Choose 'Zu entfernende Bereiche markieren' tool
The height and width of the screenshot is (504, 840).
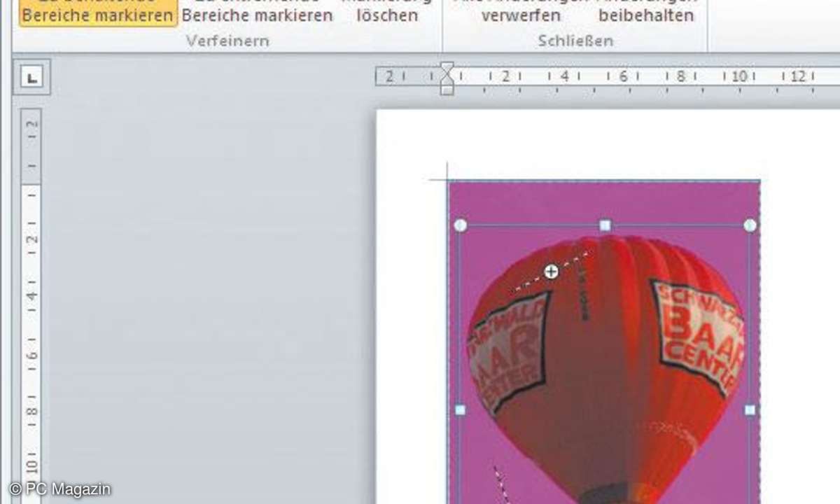point(257,13)
